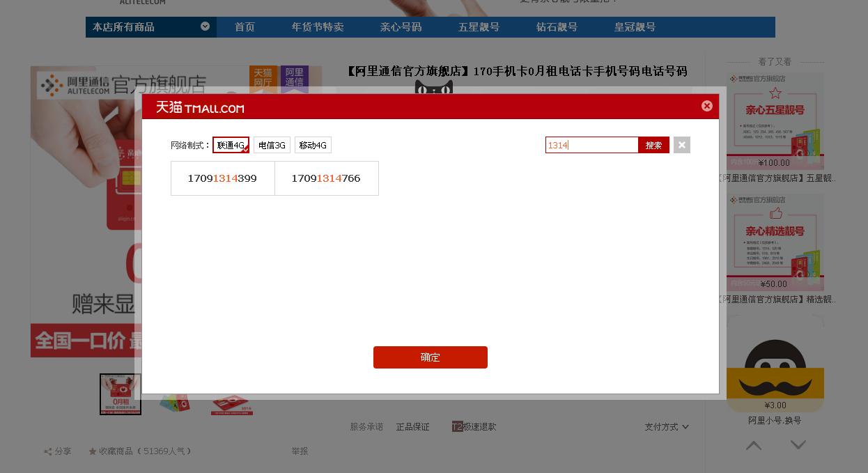The height and width of the screenshot is (473, 868).
Task: Clear the search box with the grey X
Action: tap(682, 145)
